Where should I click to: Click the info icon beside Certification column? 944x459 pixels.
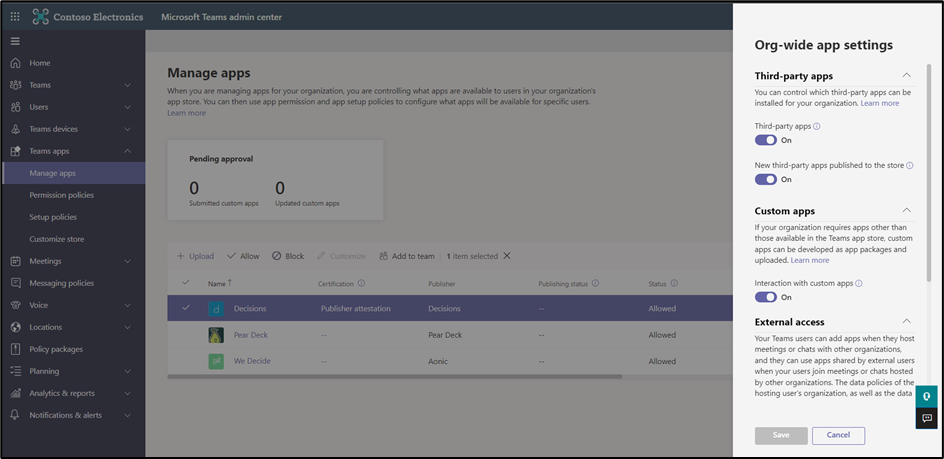click(x=362, y=283)
